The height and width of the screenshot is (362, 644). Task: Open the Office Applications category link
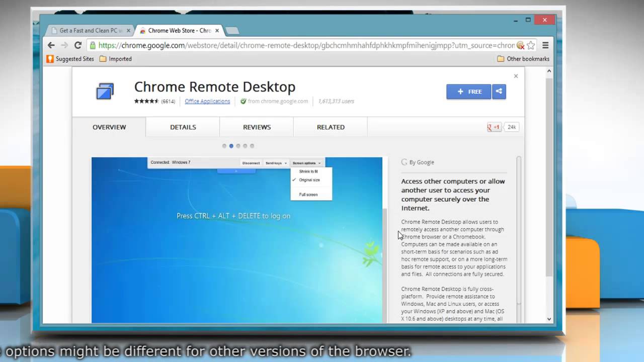[x=207, y=101]
